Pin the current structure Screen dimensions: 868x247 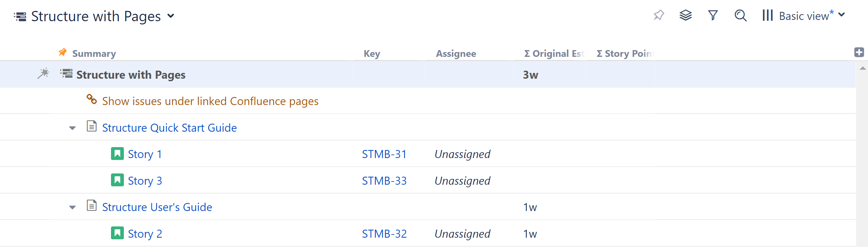click(x=659, y=15)
